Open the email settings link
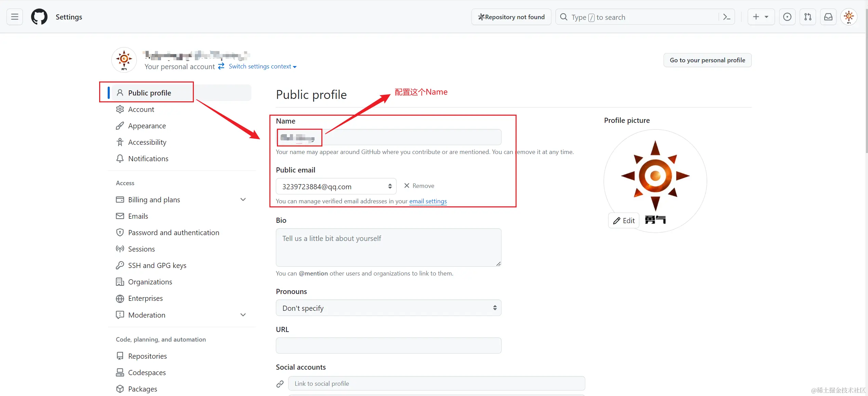Screen dimensions: 868x396 [x=428, y=201]
